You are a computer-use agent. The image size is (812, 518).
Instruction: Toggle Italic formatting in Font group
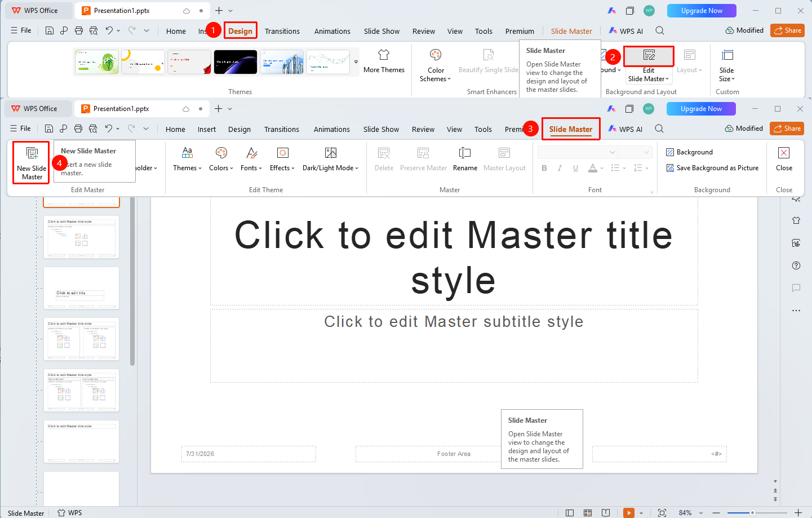click(x=560, y=168)
